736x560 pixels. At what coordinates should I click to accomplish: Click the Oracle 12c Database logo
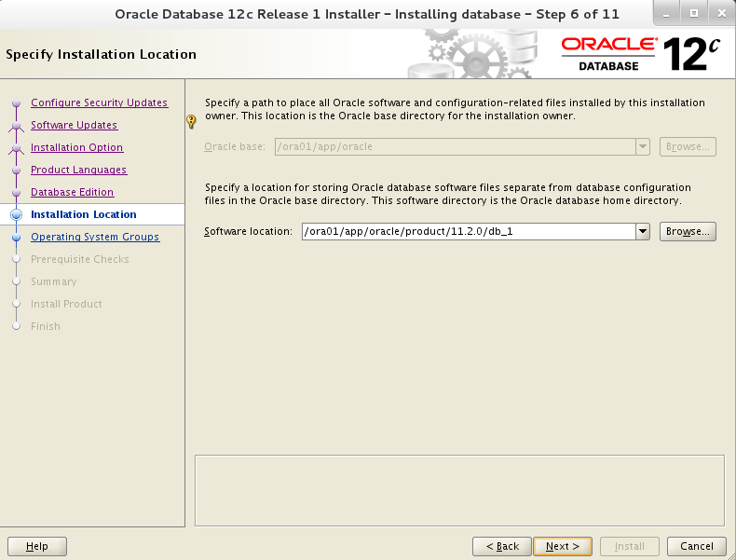click(641, 54)
